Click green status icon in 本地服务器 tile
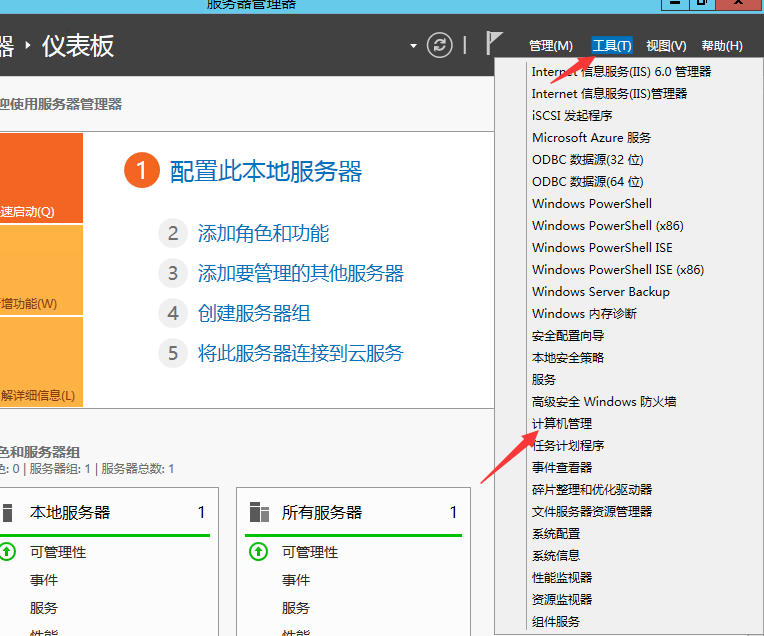This screenshot has width=764, height=636. (8, 552)
